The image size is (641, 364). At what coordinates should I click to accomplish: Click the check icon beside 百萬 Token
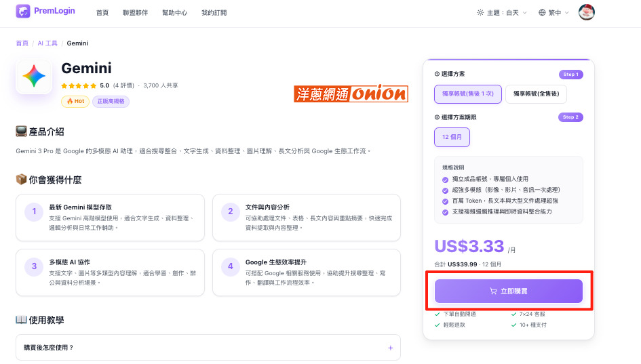point(445,201)
